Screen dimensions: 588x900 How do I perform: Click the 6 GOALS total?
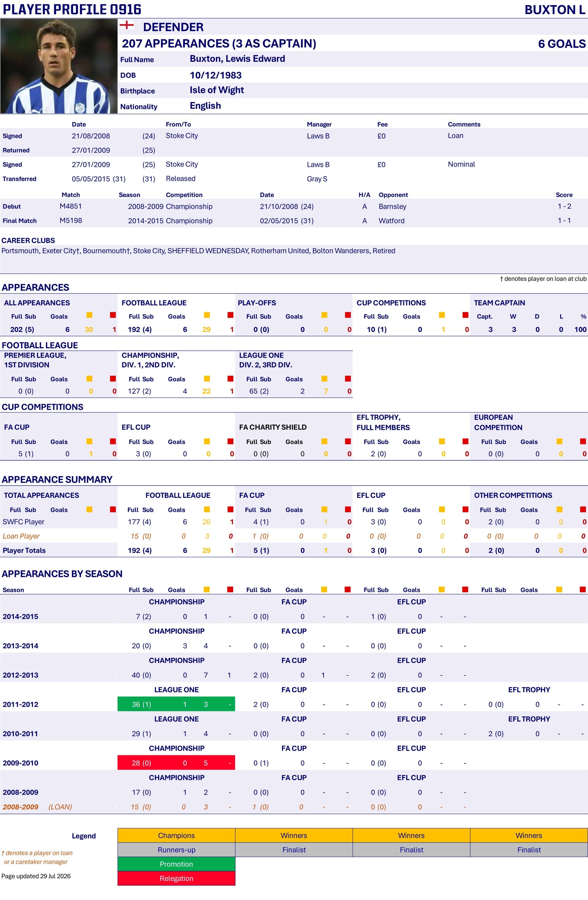point(562,44)
